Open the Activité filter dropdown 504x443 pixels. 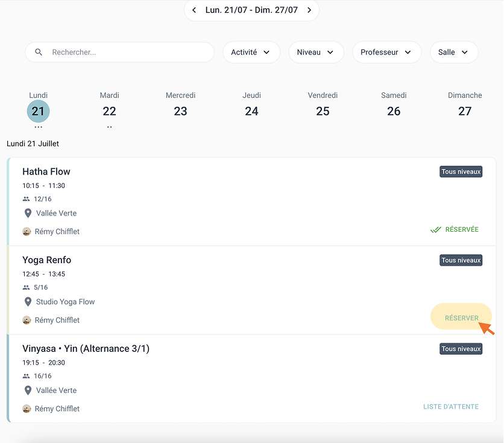(x=251, y=52)
